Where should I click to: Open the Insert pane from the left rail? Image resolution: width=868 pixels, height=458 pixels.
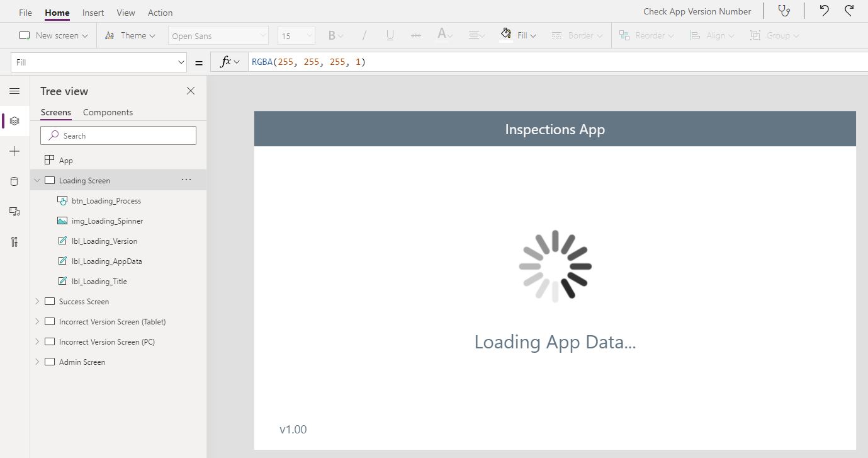click(x=14, y=151)
